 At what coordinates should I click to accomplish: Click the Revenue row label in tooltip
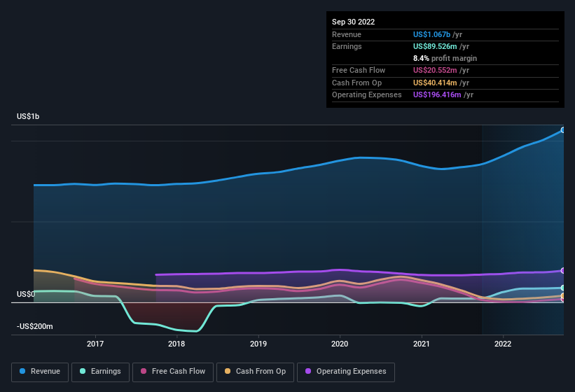(347, 34)
